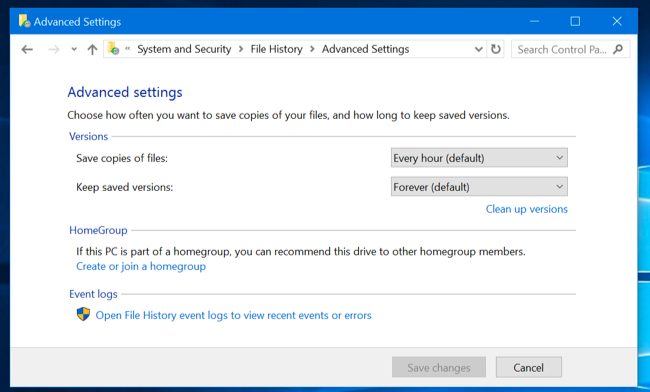Image resolution: width=650 pixels, height=392 pixels.
Task: Click the Advanced Settings breadcrumb
Action: click(365, 49)
